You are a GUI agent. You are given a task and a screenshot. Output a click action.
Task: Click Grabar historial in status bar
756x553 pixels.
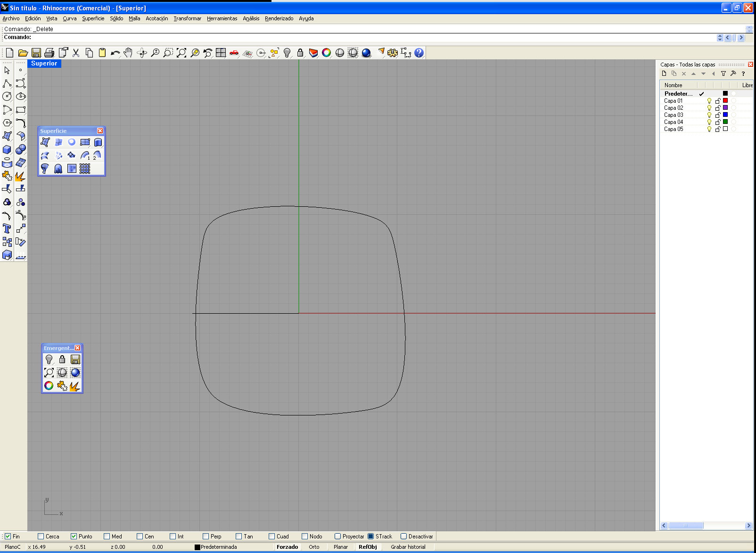coord(408,547)
